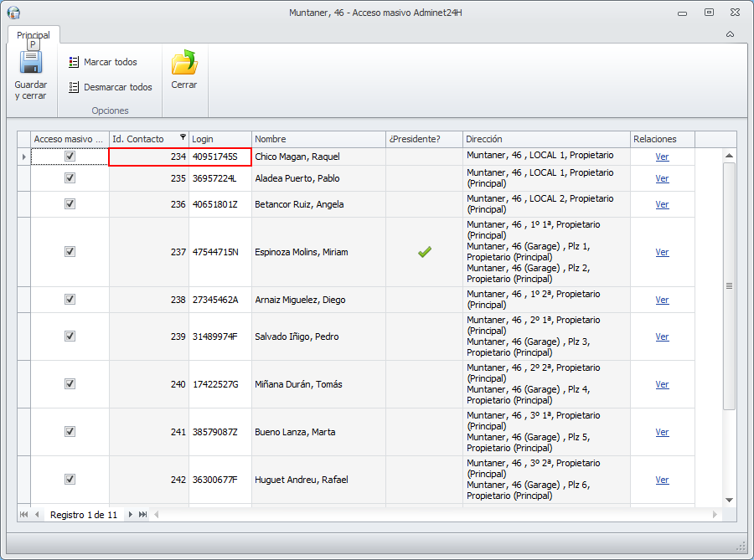Open Ver link for Bueno Lanza, Marta

[x=662, y=432]
